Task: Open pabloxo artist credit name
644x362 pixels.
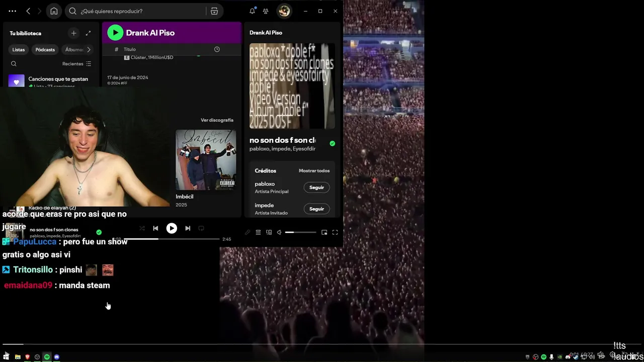Action: click(x=265, y=184)
